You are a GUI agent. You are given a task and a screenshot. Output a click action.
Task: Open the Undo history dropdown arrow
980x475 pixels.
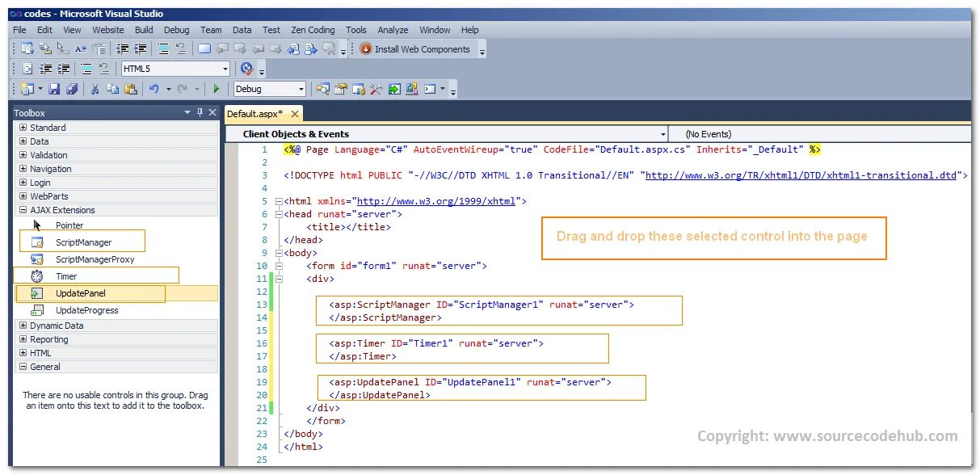pos(168,89)
